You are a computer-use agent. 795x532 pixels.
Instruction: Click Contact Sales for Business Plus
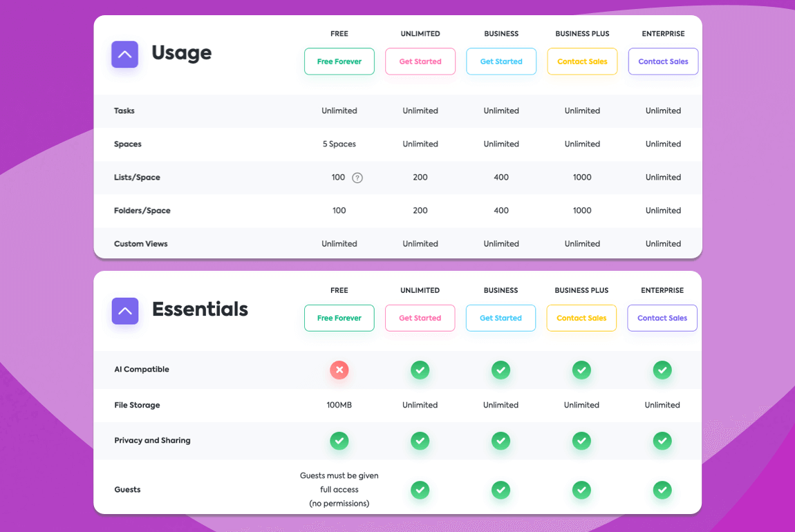click(x=581, y=61)
